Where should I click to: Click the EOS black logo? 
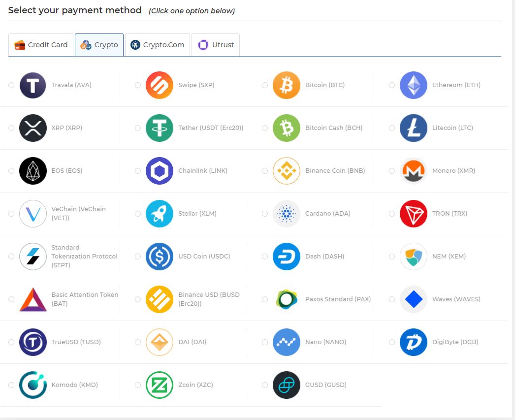click(33, 171)
